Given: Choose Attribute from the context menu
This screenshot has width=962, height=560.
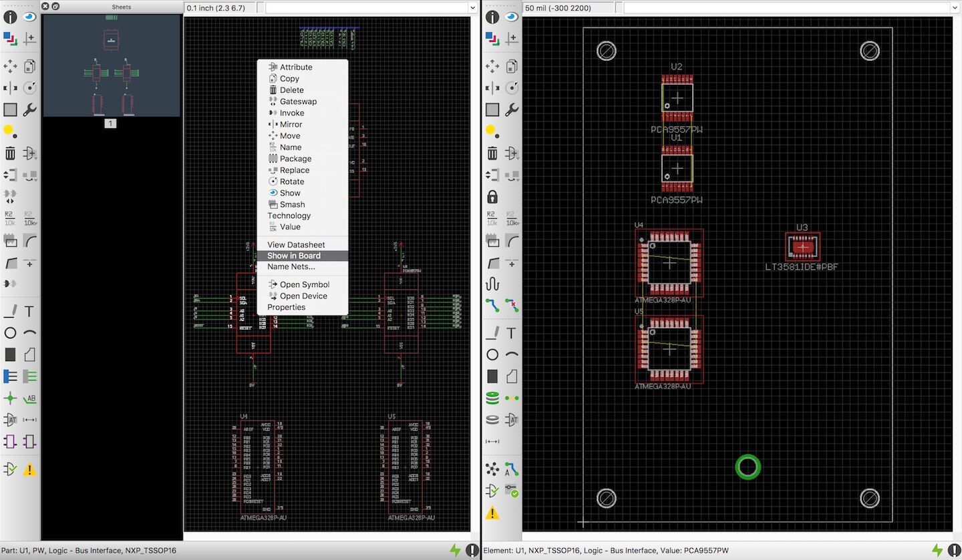Looking at the screenshot, I should click(303, 67).
